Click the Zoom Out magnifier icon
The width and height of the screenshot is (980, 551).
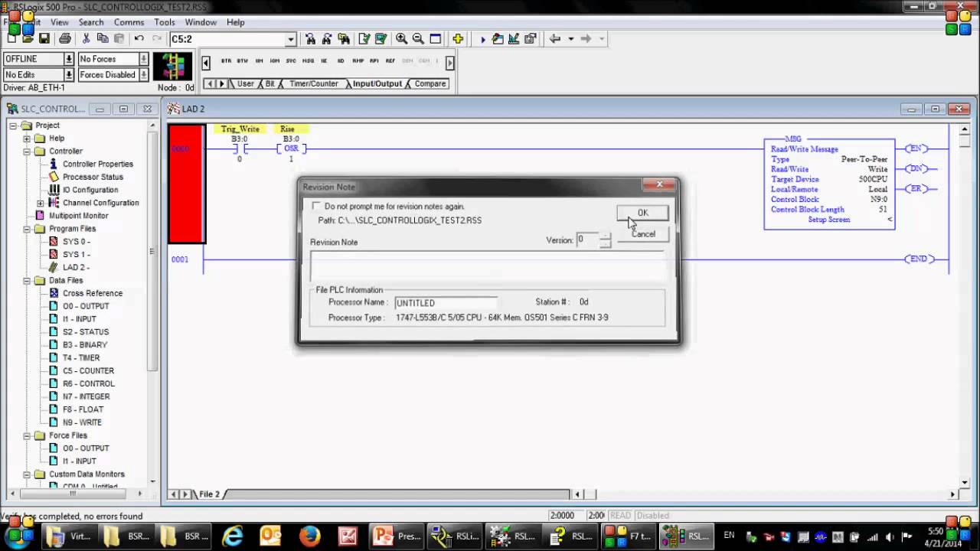[418, 39]
